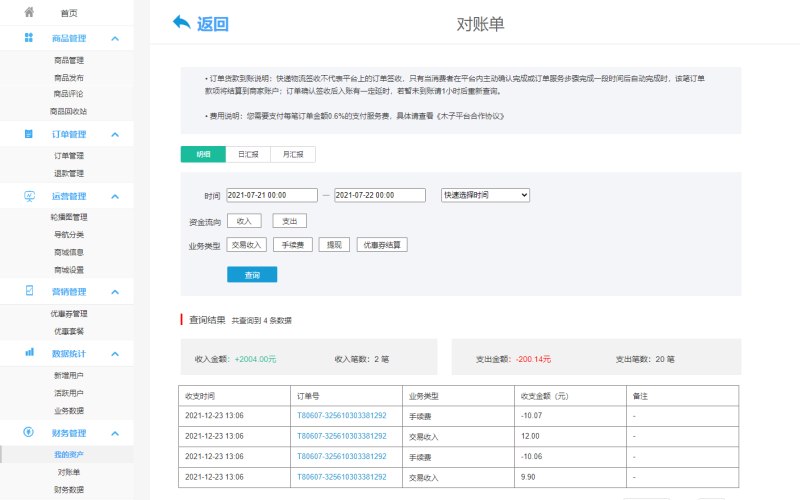This screenshot has height=500, width=800.
Task: Open 对账单 in the sidebar
Action: click(x=69, y=472)
